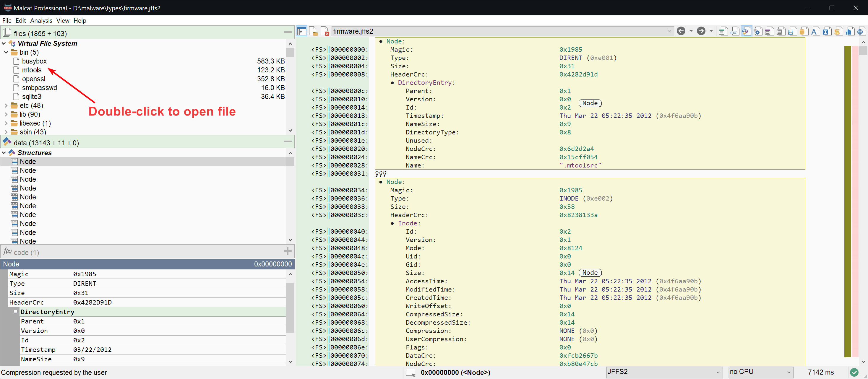
Task: Open the firmware.jffs2 file dropdown
Action: (x=669, y=31)
